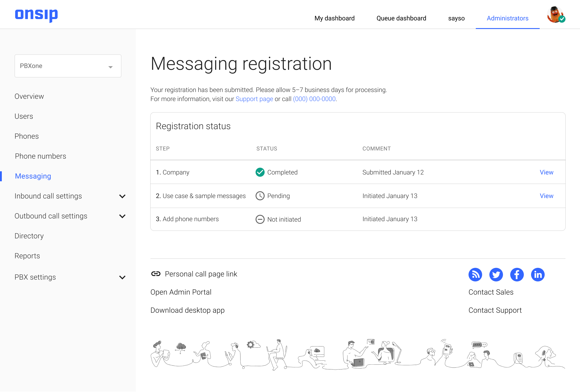Open Personal call page link

click(201, 274)
